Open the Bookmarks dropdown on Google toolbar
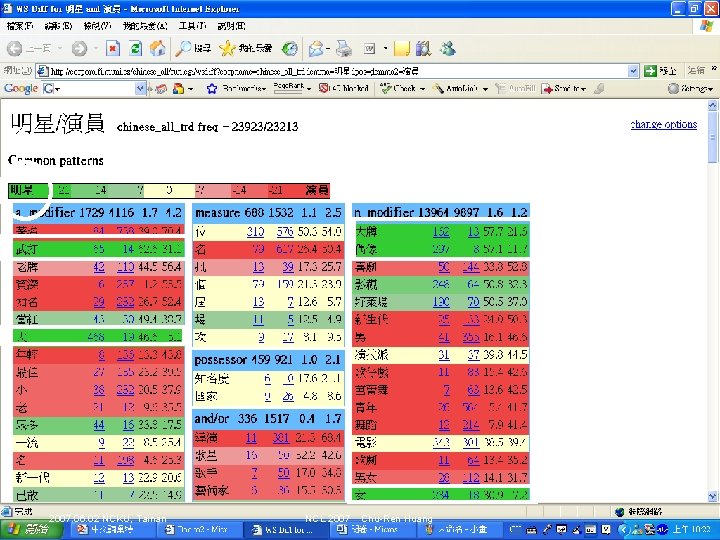The height and width of the screenshot is (540, 720). (x=264, y=89)
